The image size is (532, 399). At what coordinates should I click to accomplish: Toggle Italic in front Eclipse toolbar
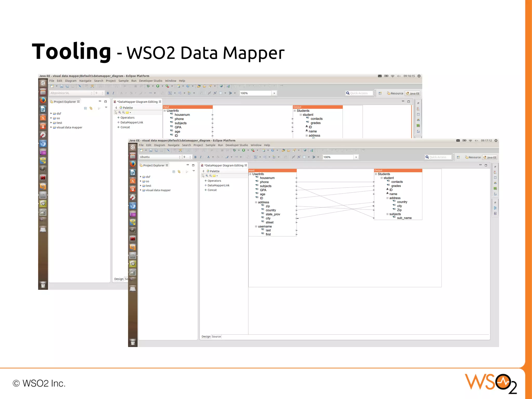pos(201,157)
